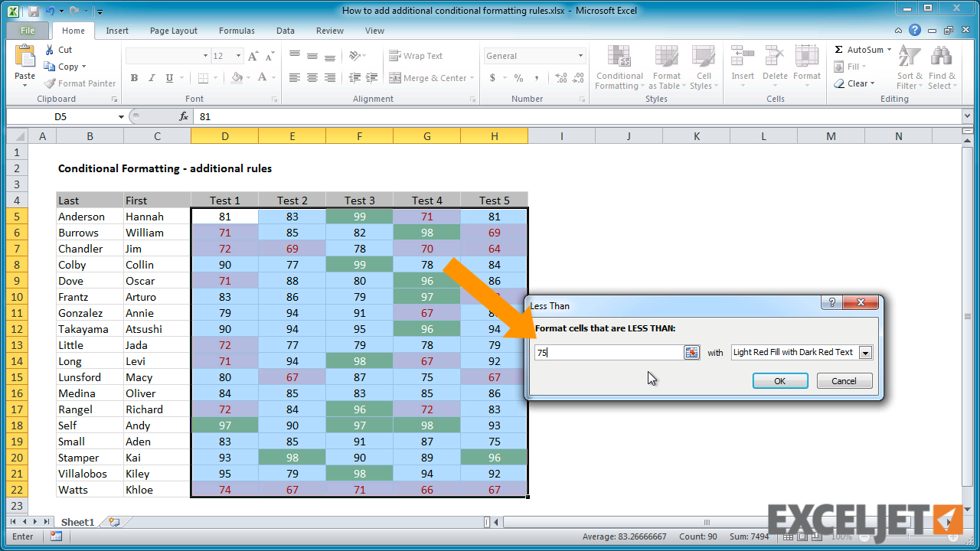Switch to the Insert tab
Image resolution: width=980 pixels, height=551 pixels.
(117, 31)
